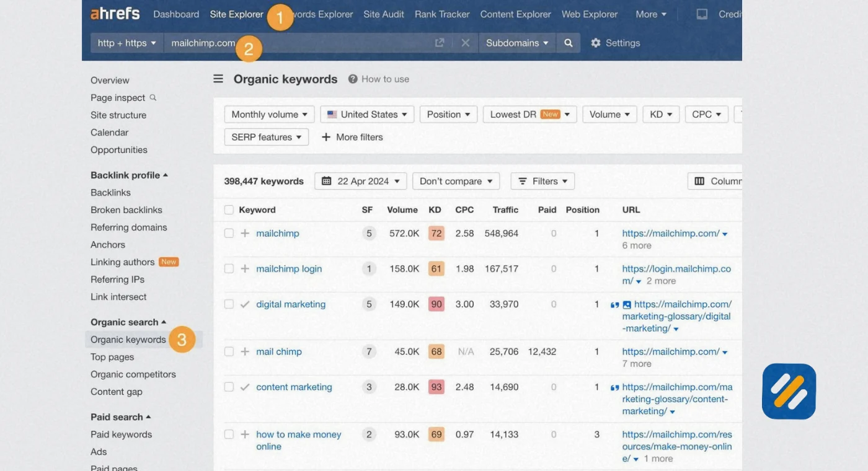
Task: Open the Monthly volume dropdown
Action: [x=269, y=114]
